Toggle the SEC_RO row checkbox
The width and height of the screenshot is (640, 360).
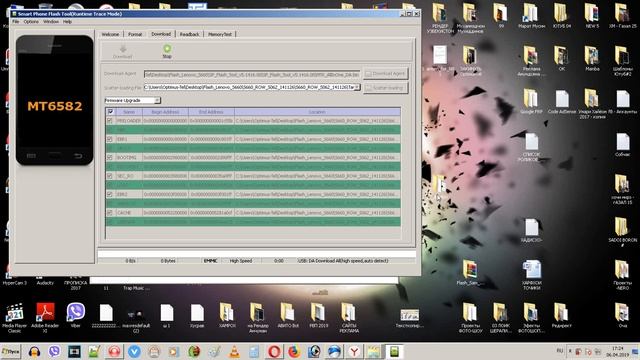(110, 176)
